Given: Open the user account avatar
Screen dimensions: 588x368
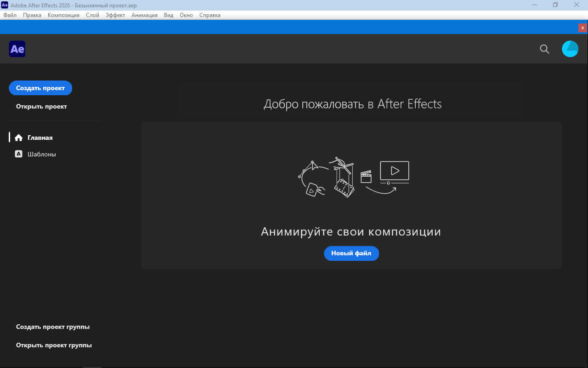Looking at the screenshot, I should pyautogui.click(x=570, y=49).
